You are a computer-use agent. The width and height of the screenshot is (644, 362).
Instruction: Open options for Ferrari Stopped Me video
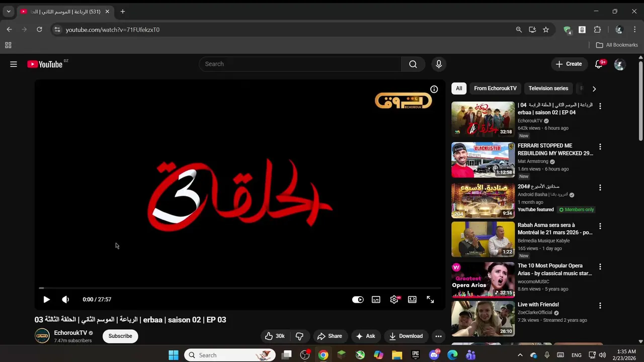click(x=600, y=147)
